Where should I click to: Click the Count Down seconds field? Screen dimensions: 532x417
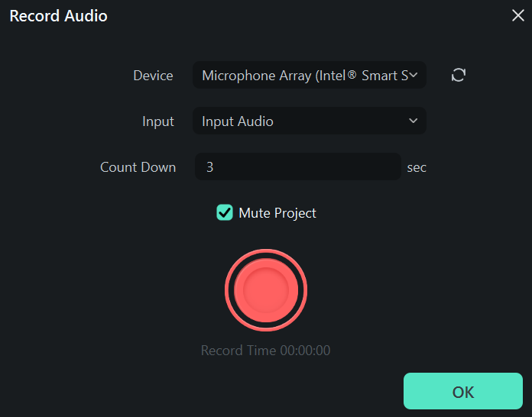(x=298, y=166)
